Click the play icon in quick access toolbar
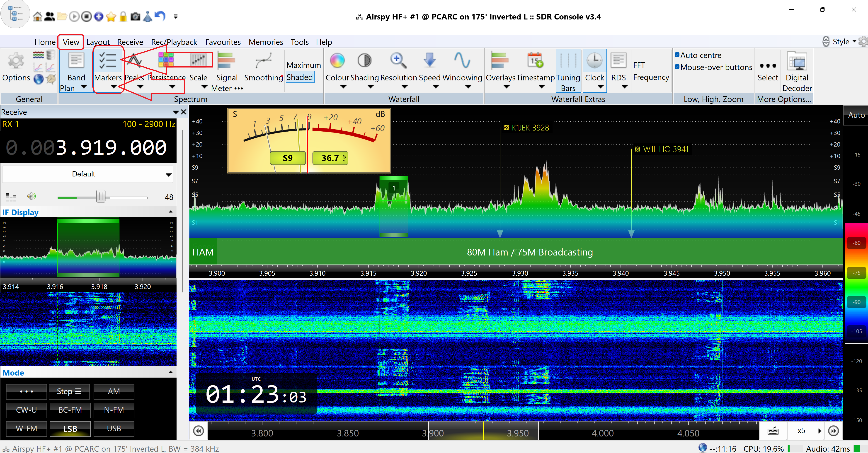Screen dimensions: 868x453 [74, 16]
